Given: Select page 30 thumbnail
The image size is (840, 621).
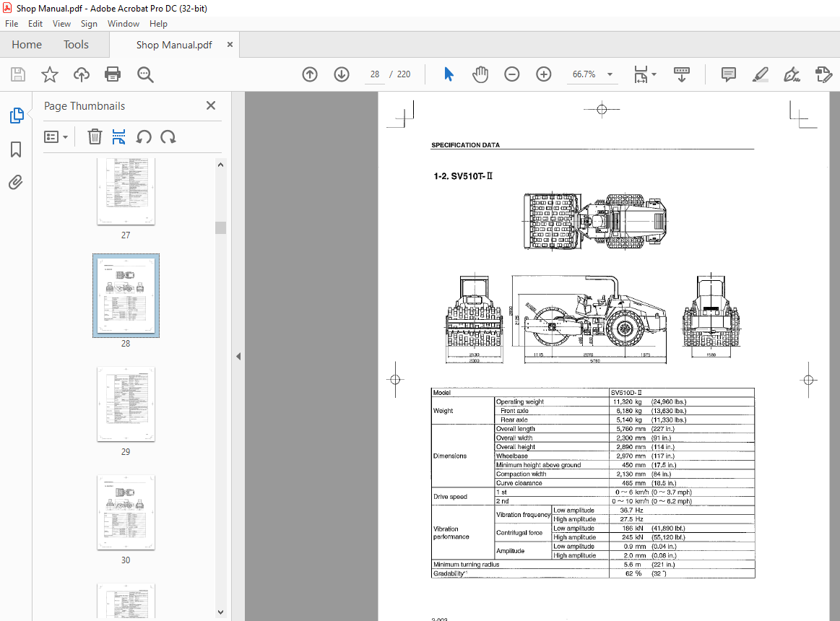Looking at the screenshot, I should [126, 512].
